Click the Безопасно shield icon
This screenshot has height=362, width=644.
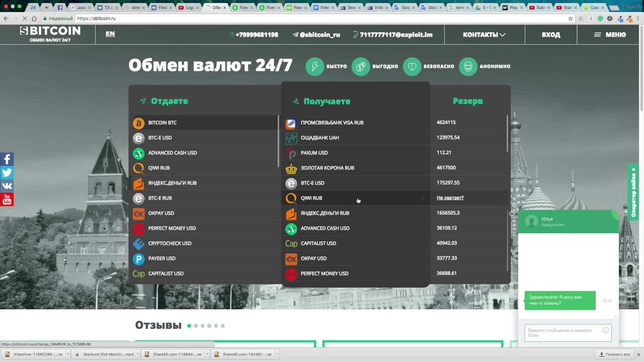click(x=412, y=66)
